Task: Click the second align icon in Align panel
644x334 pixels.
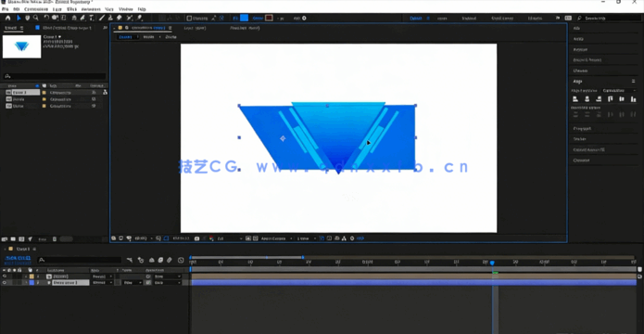Action: coord(587,99)
